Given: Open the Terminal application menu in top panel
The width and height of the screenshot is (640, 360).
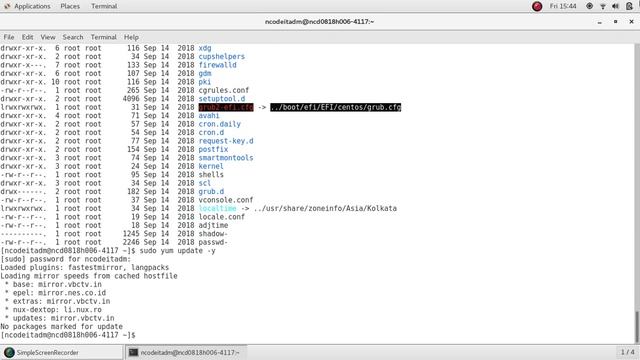Looking at the screenshot, I should click(104, 6).
